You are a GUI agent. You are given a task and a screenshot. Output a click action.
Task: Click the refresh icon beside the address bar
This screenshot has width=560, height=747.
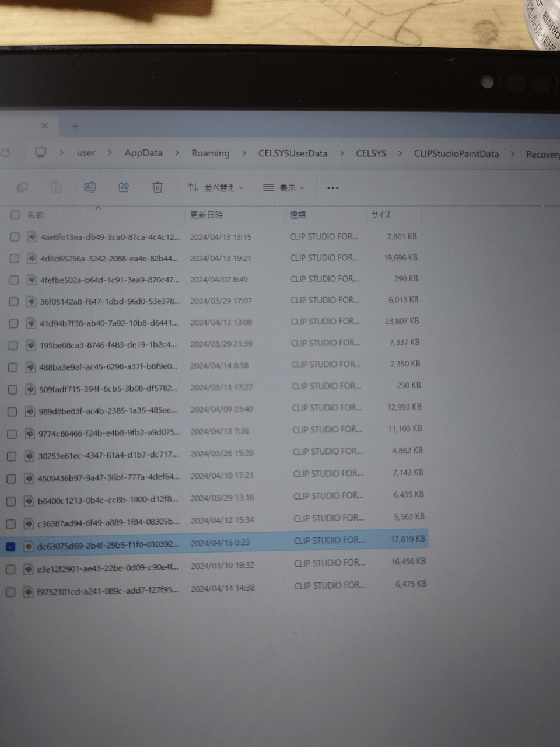pos(6,152)
